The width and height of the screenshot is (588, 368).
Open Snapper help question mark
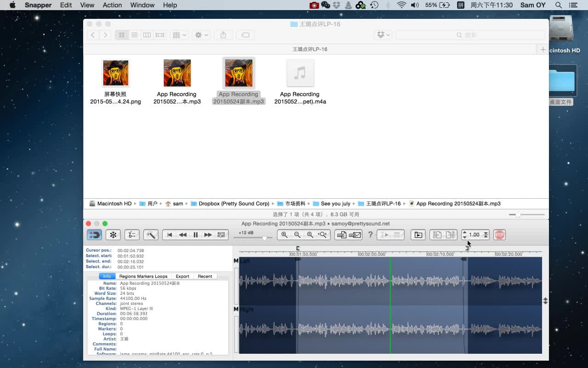pyautogui.click(x=370, y=235)
